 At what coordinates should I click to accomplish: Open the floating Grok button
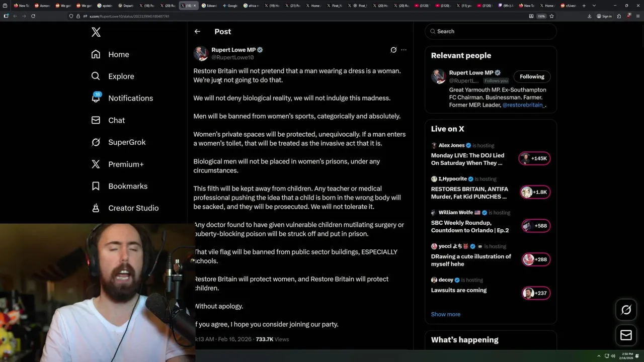(x=626, y=310)
